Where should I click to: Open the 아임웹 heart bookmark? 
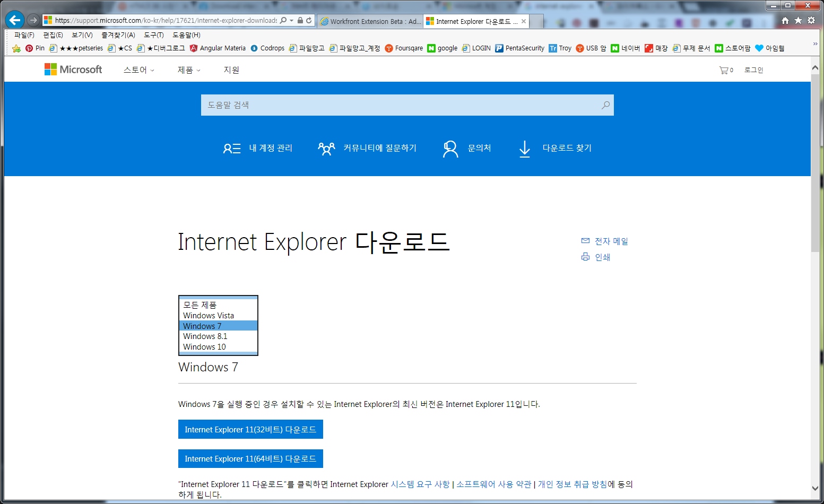click(770, 48)
